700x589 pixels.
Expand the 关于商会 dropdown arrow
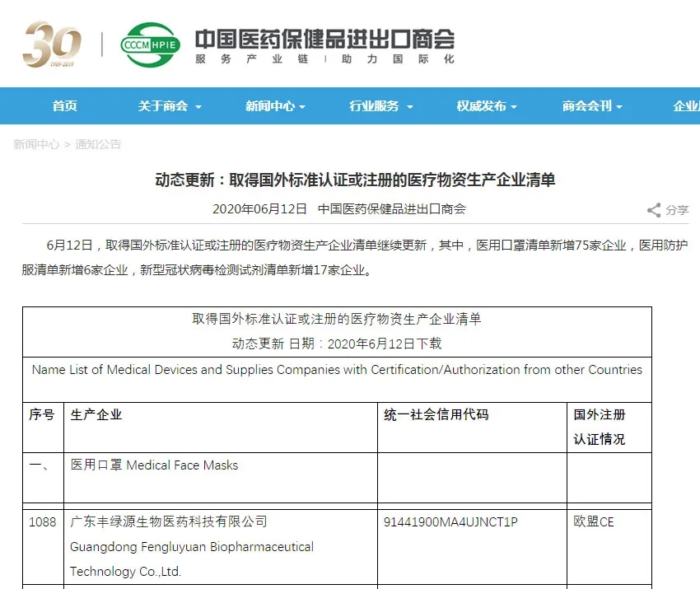tap(198, 107)
